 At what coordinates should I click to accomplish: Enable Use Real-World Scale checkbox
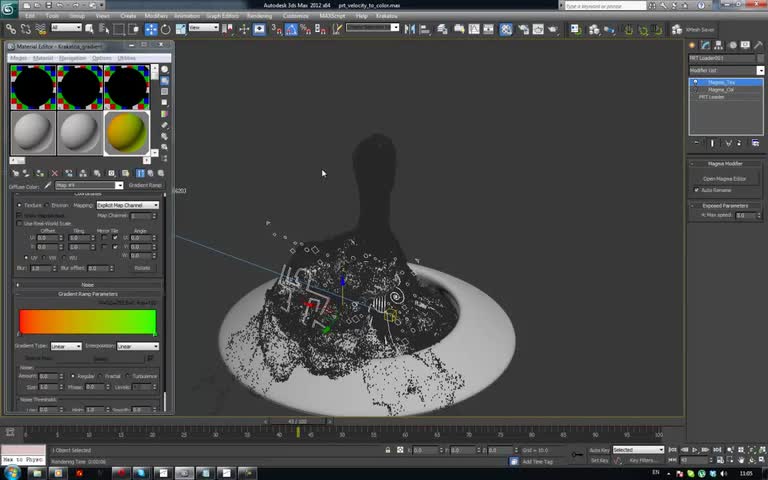coord(19,223)
